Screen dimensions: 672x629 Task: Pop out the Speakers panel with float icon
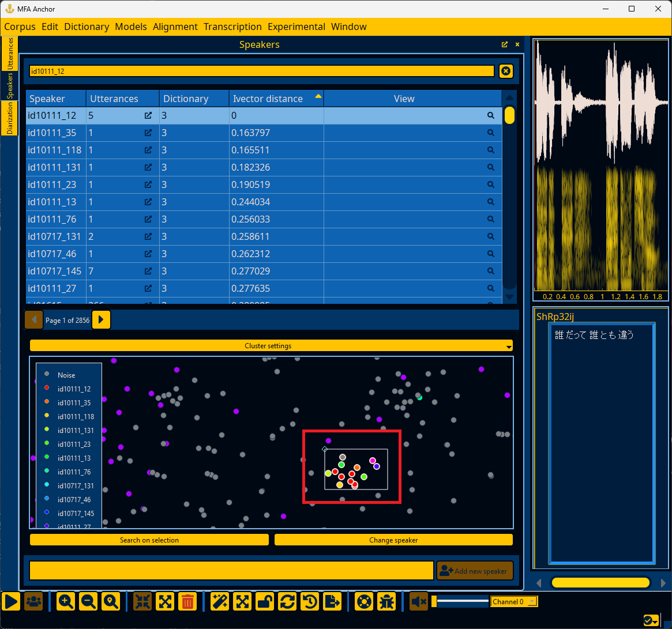[504, 44]
